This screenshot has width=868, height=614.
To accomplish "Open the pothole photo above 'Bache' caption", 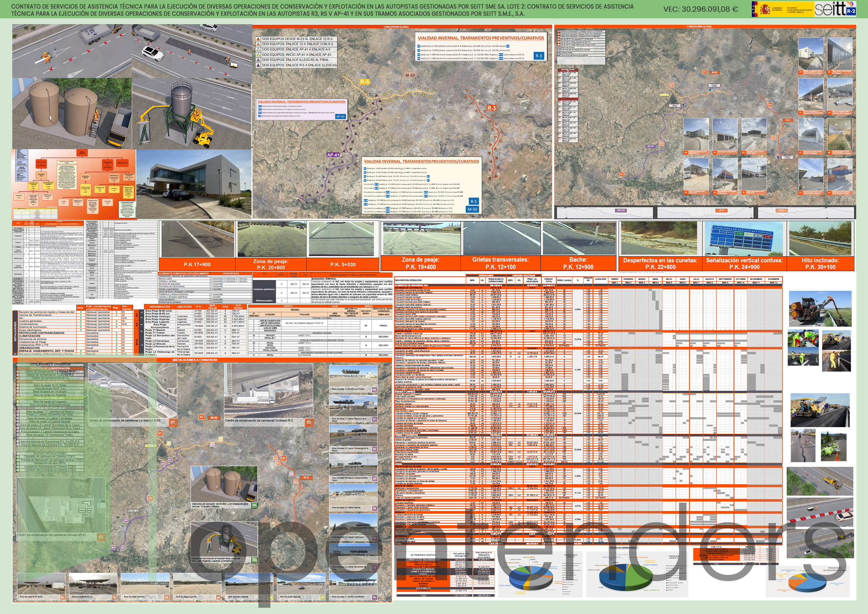I will (x=579, y=238).
